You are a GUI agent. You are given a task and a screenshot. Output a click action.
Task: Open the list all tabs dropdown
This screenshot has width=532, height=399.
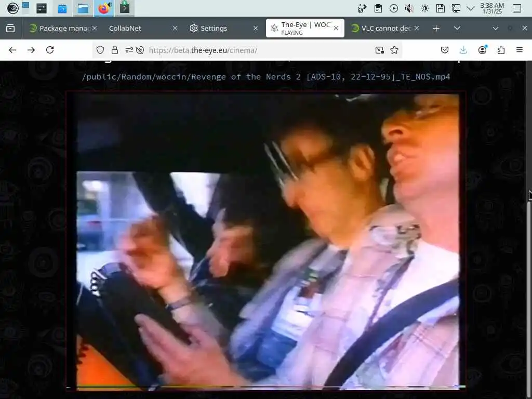coord(457,28)
